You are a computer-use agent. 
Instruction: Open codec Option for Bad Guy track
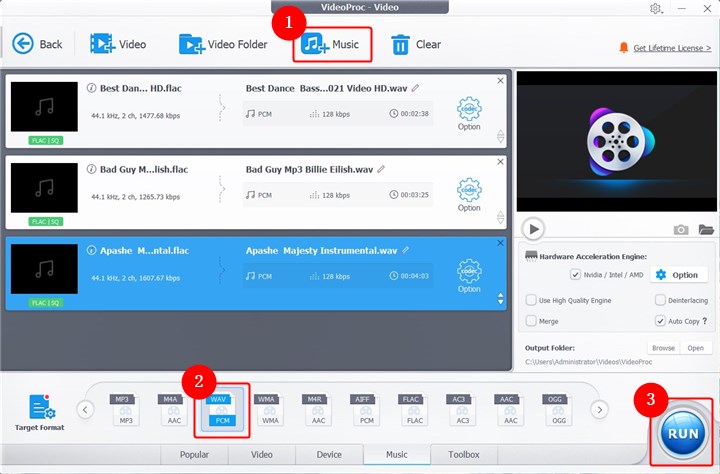click(469, 195)
